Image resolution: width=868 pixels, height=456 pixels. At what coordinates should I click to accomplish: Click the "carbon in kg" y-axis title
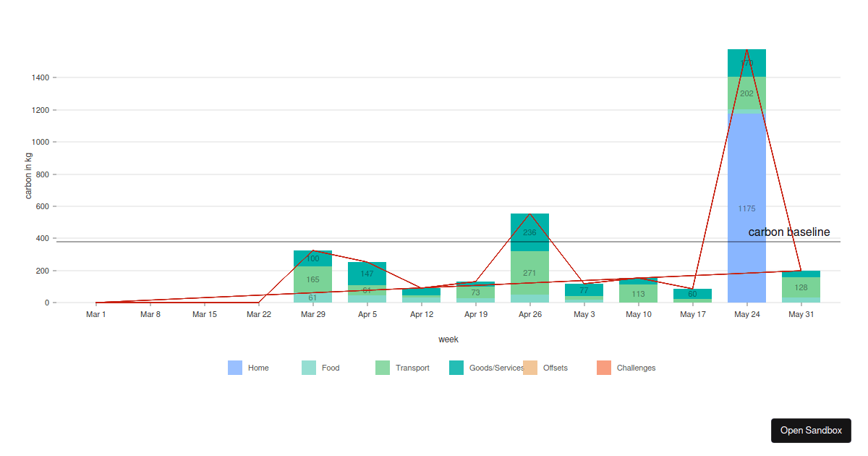point(29,174)
